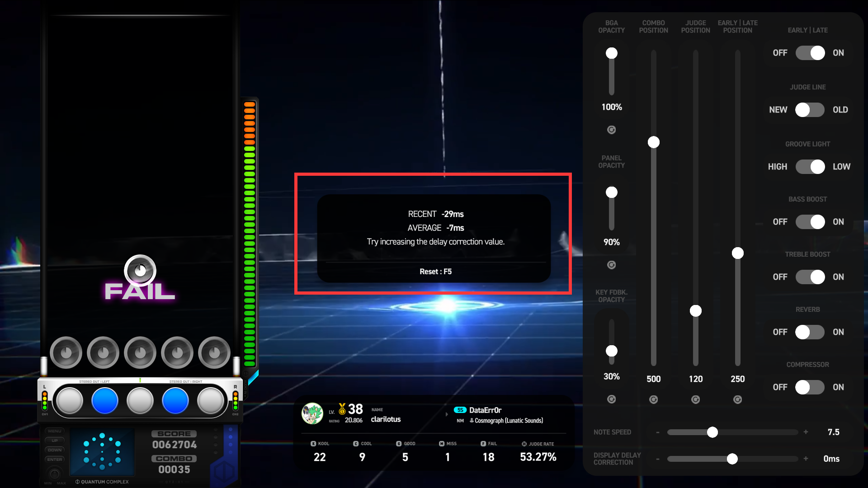Click the player avatar picture
The image size is (868, 488).
[312, 413]
